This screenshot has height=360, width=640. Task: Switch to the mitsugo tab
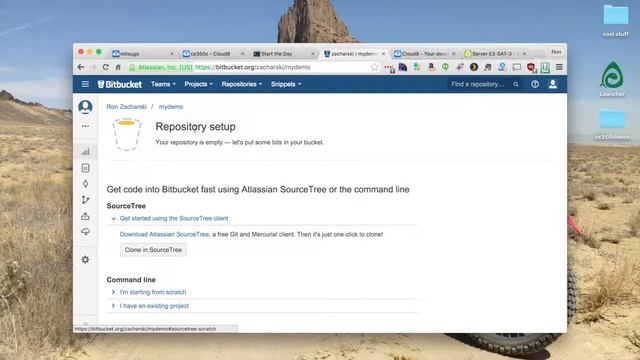141,53
